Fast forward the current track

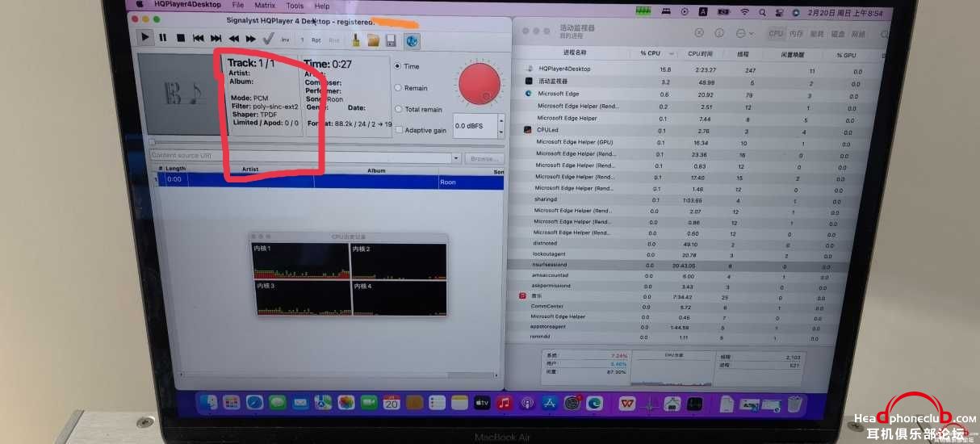pos(251,38)
